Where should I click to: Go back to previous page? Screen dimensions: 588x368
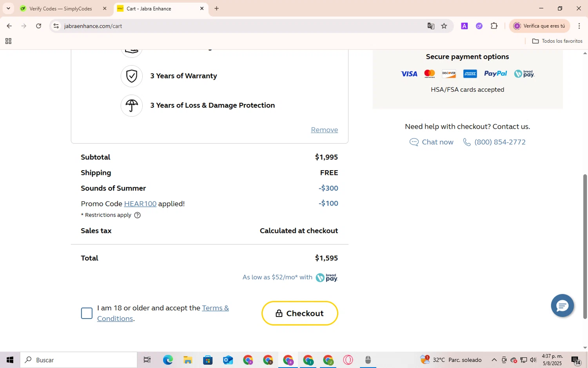pyautogui.click(x=9, y=26)
